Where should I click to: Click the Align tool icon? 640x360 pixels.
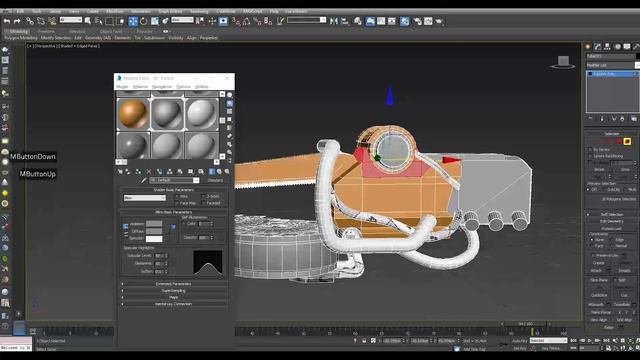pyautogui.click(x=345, y=21)
